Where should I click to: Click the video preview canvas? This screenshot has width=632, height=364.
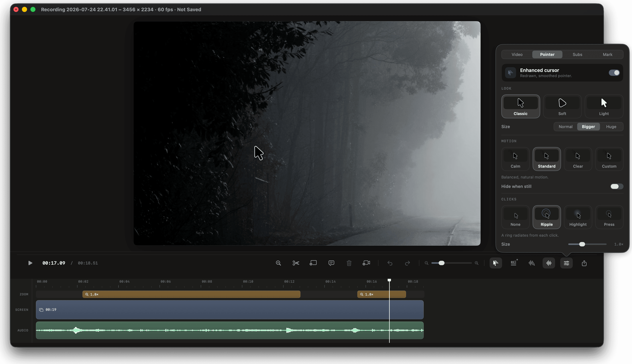click(307, 133)
